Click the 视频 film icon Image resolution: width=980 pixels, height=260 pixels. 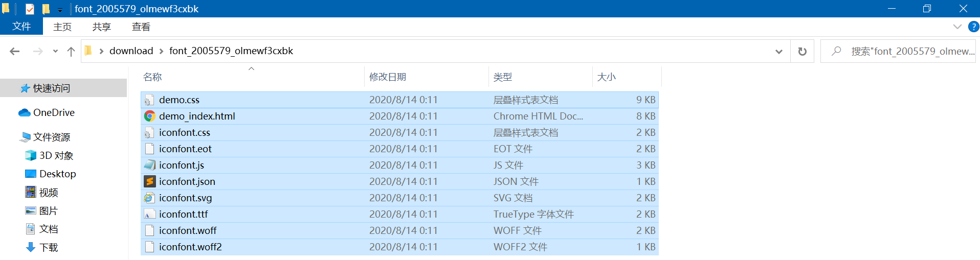coord(31,192)
